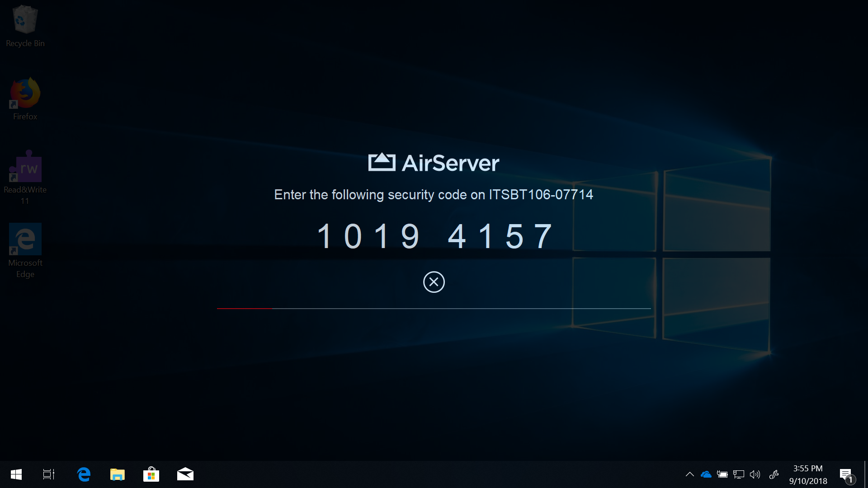Select the Firefox desktop shortcut
Screen dimensions: 868x488
25,99
